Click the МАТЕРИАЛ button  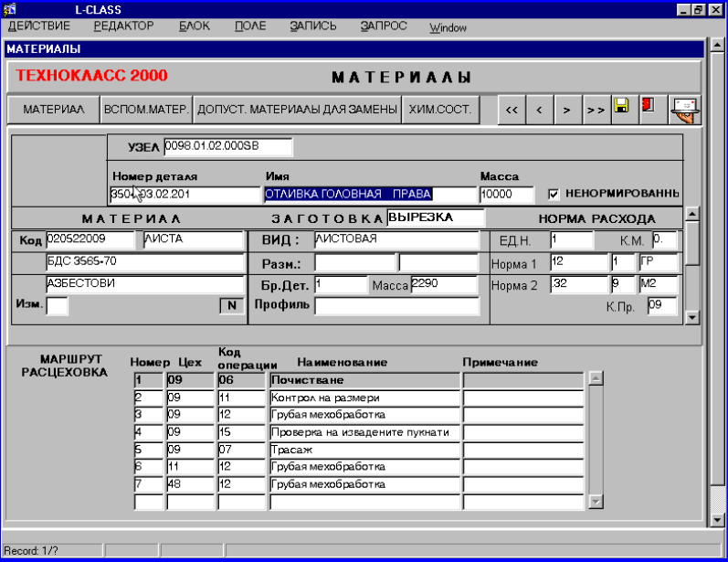(54, 110)
